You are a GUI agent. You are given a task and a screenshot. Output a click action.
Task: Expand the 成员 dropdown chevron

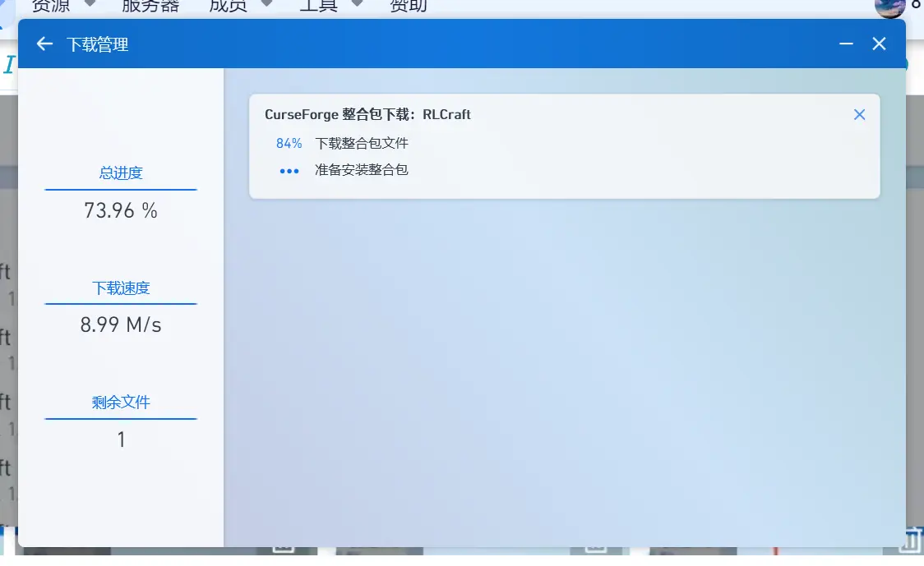click(x=266, y=4)
